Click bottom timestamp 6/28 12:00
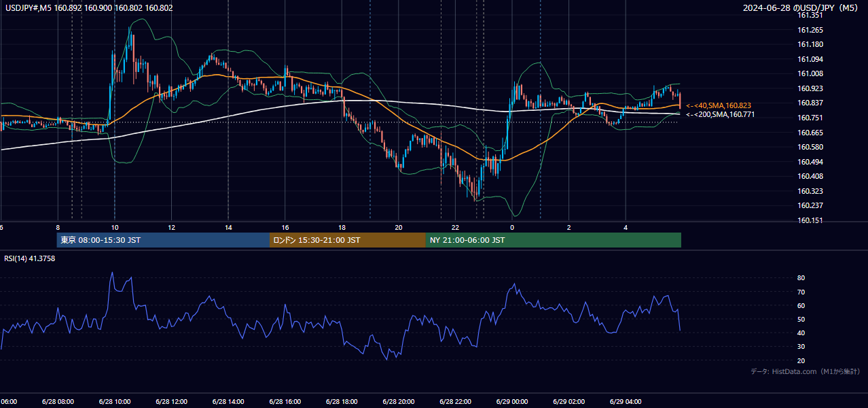This screenshot has height=408, width=868. click(x=171, y=401)
